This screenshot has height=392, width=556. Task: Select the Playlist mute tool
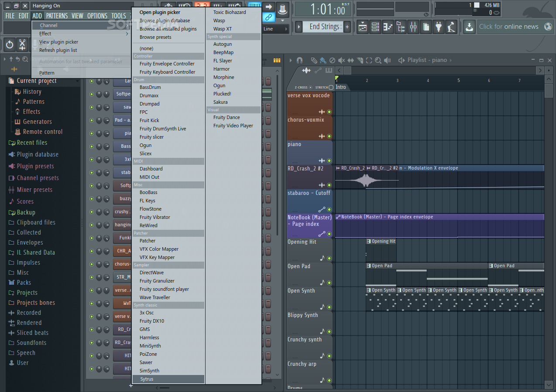coord(341,60)
